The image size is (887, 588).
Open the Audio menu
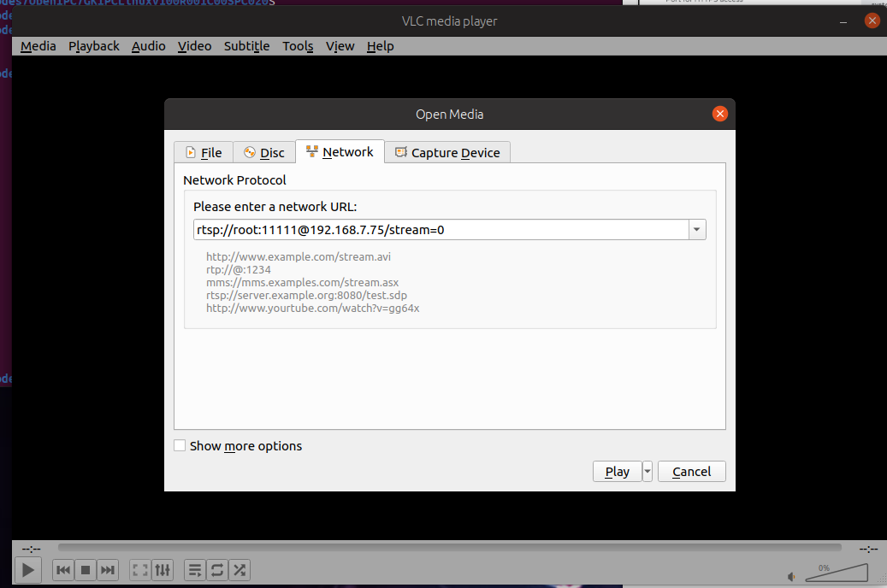[x=148, y=46]
